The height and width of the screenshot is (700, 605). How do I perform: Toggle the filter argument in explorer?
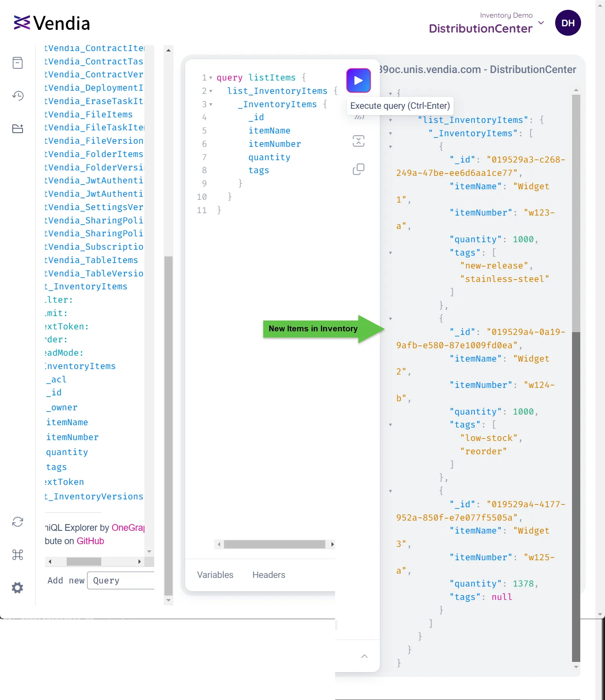pos(59,300)
